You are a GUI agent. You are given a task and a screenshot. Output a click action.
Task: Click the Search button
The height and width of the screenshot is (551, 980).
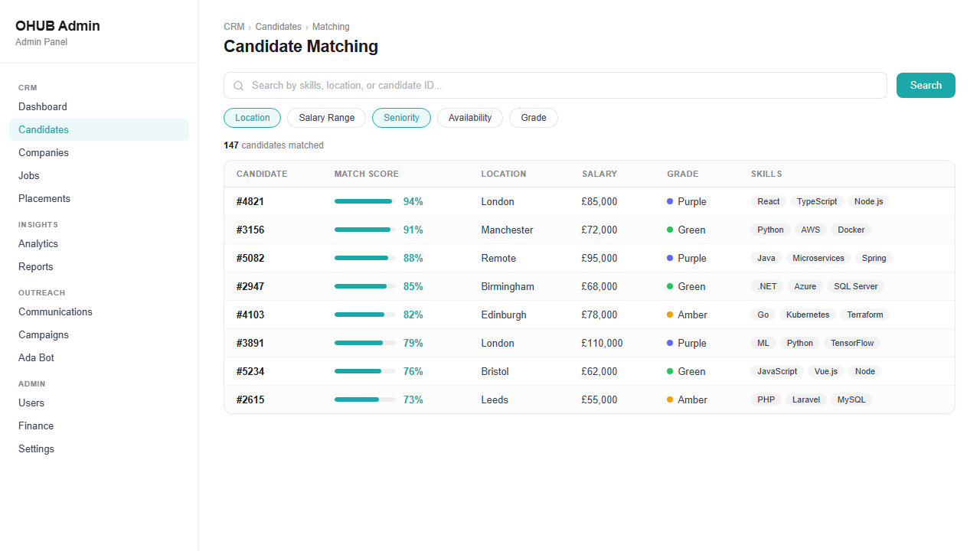(926, 86)
